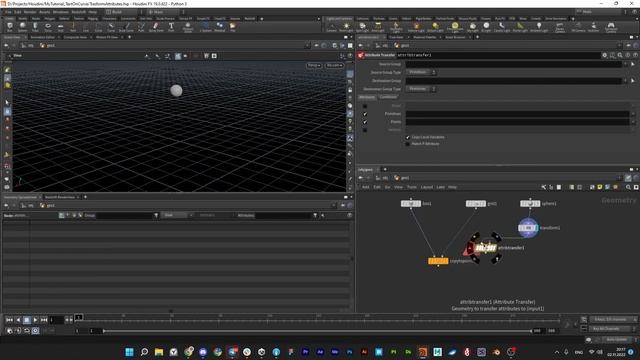
Task: Open the parameter pane gear menu
Action: click(604, 55)
